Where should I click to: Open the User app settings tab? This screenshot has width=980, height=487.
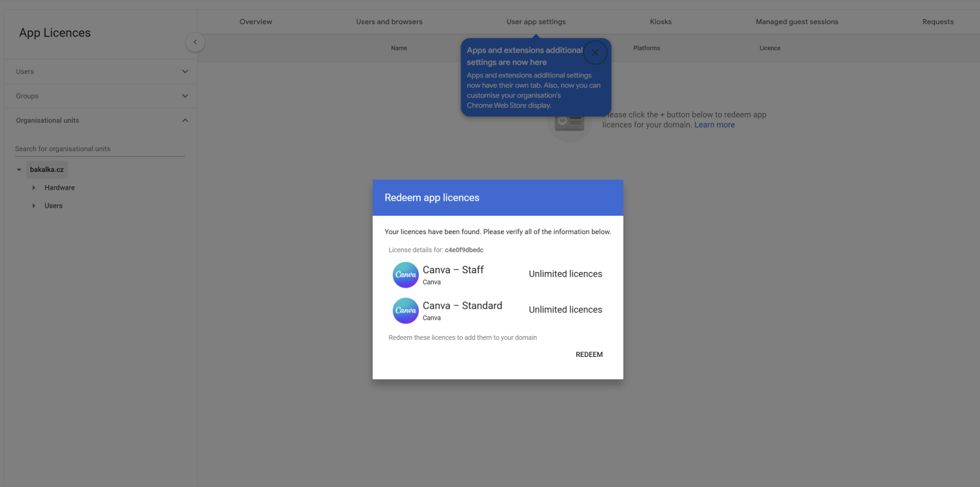(x=536, y=22)
